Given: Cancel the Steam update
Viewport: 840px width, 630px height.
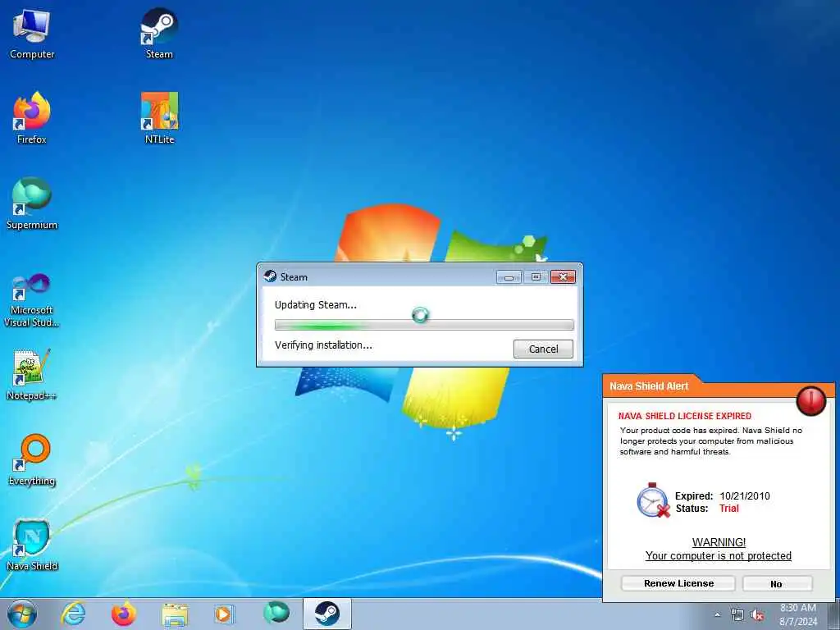Looking at the screenshot, I should pos(543,349).
